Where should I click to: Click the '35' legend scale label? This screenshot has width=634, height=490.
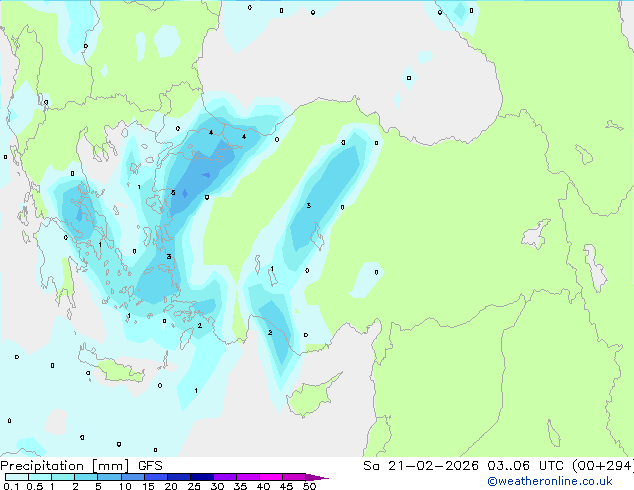pos(240,486)
